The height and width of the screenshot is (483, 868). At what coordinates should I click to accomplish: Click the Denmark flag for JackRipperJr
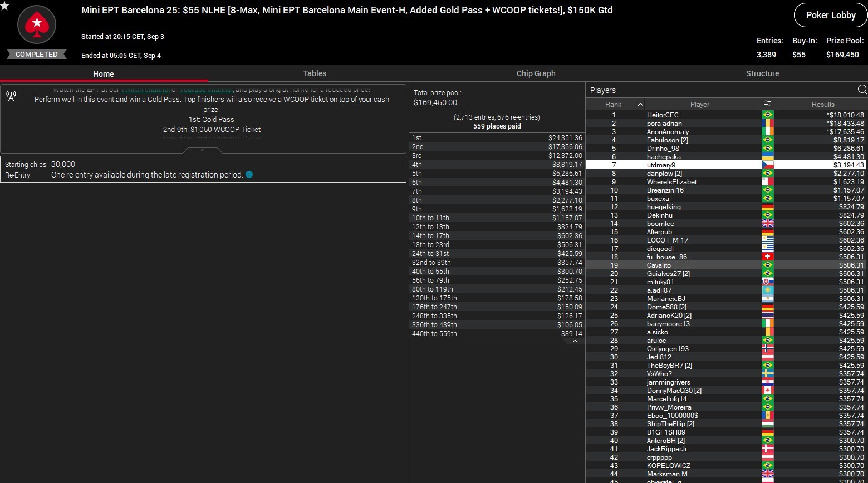[768, 448]
